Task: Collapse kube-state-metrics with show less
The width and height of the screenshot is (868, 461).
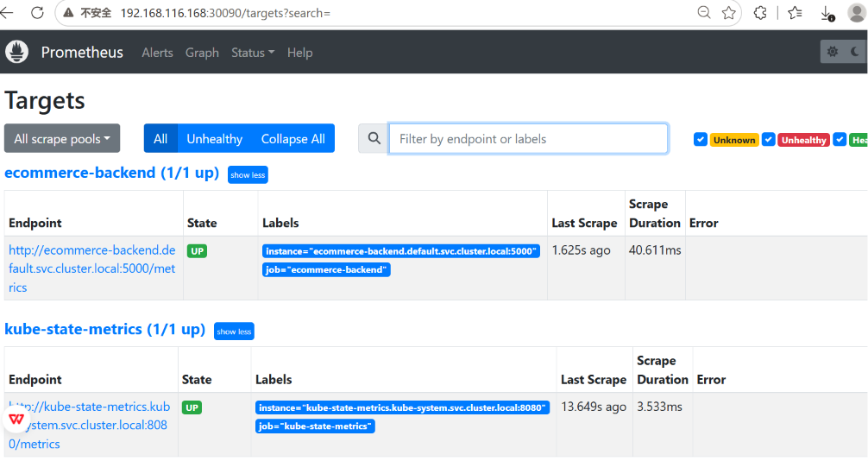Action: pos(234,332)
